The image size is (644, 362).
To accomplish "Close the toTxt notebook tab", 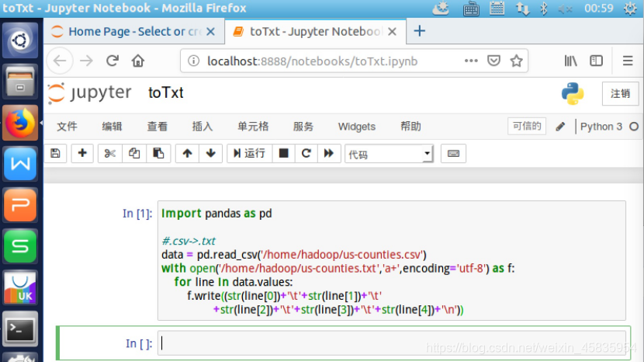I will (393, 32).
